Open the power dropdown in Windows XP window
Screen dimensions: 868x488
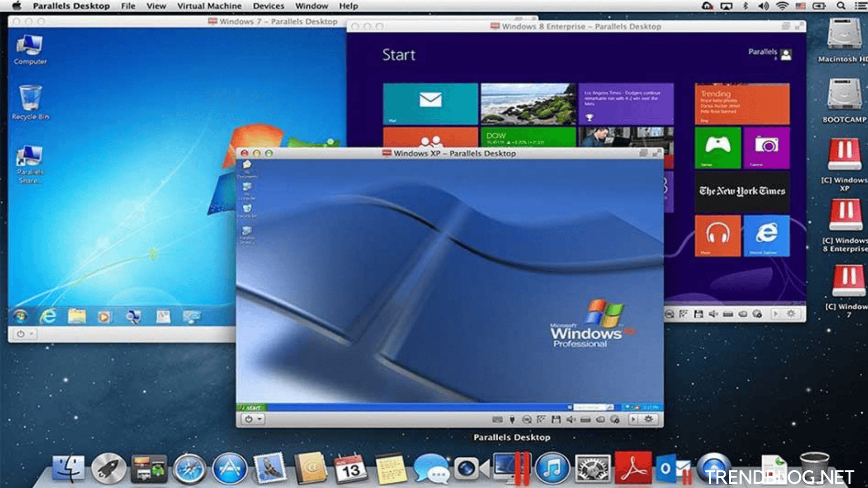click(x=253, y=419)
